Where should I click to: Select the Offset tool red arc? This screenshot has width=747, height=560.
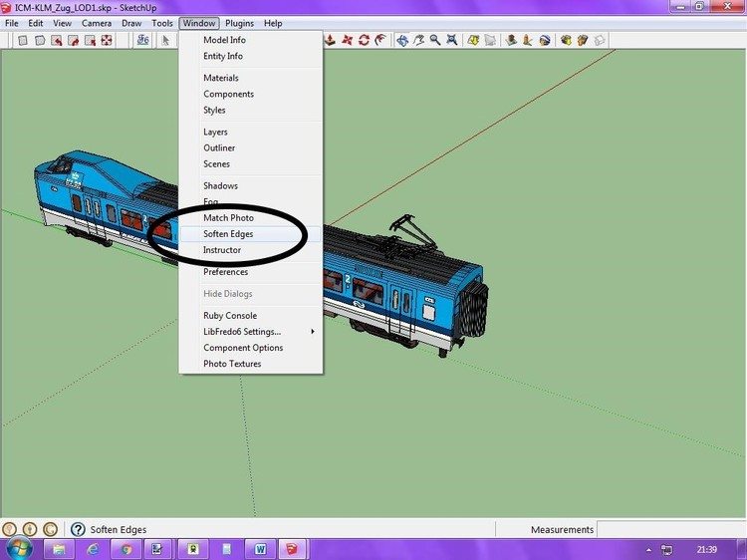tap(380, 40)
